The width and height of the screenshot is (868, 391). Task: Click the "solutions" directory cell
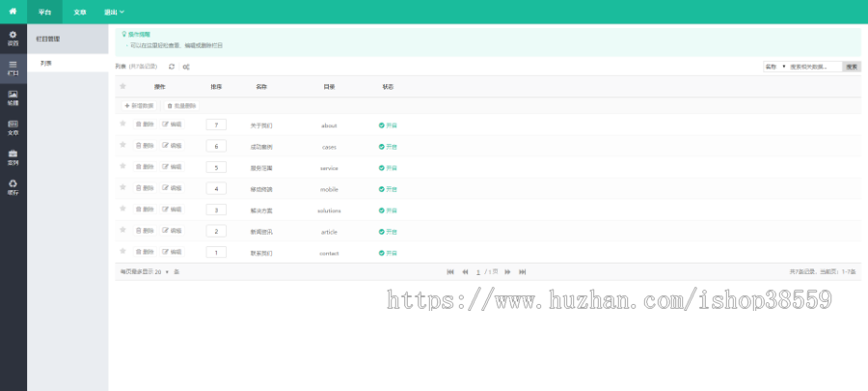[329, 210]
